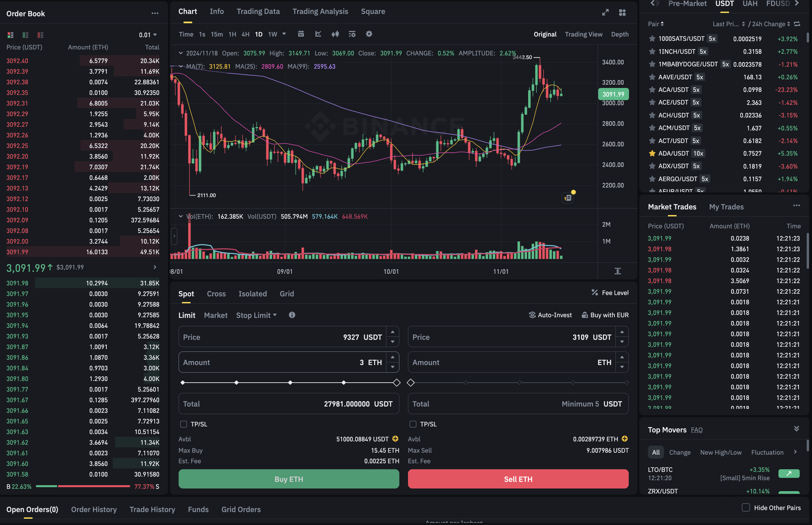Star the AAVE/USDT pair as favorite

[x=652, y=77]
